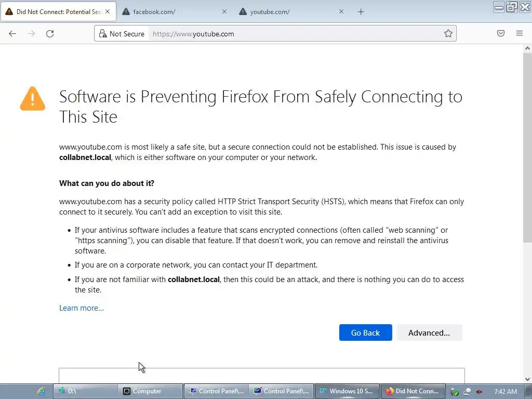Switch to the D:\ taskbar window
The width and height of the screenshot is (532, 399).
click(85, 391)
